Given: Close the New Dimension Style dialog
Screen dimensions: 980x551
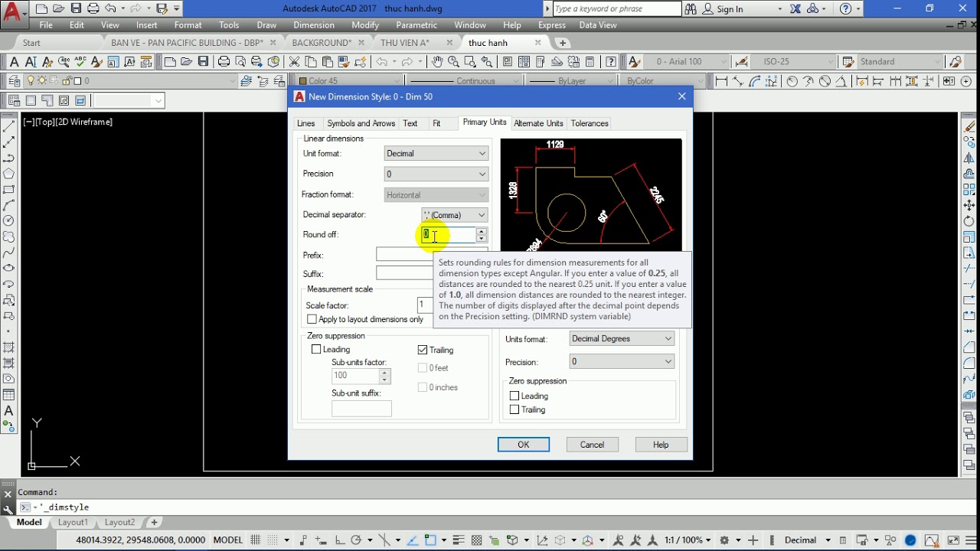Looking at the screenshot, I should coord(682,96).
